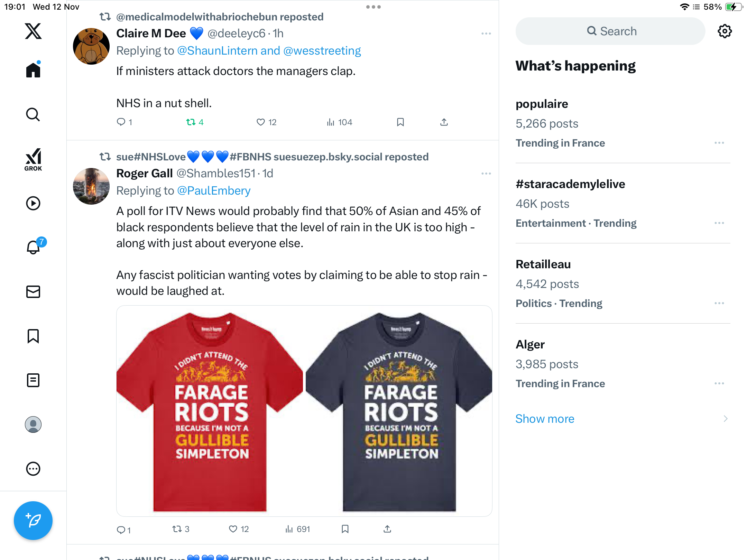Image resolution: width=747 pixels, height=560 pixels.
Task: Open @PaulEmbery profile link
Action: click(x=214, y=190)
